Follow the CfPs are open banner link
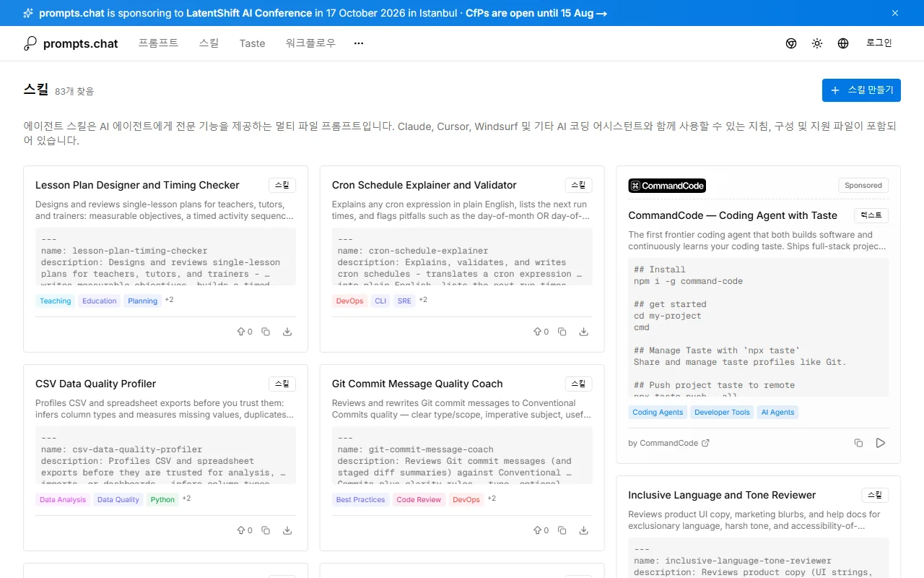This screenshot has width=924, height=578. [536, 13]
